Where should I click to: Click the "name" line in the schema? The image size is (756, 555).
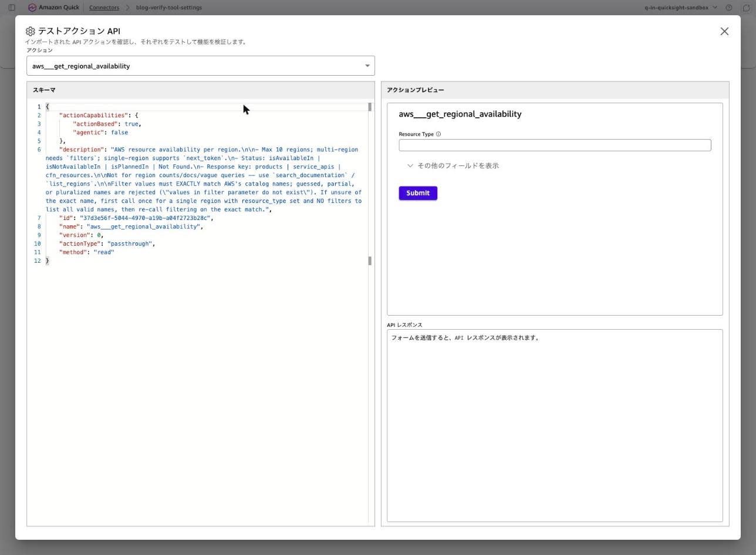tap(131, 226)
